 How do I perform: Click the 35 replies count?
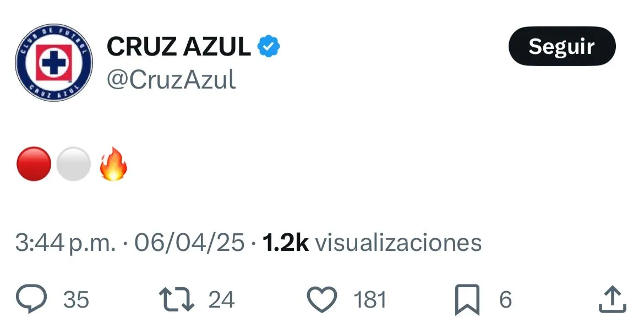[76, 300]
